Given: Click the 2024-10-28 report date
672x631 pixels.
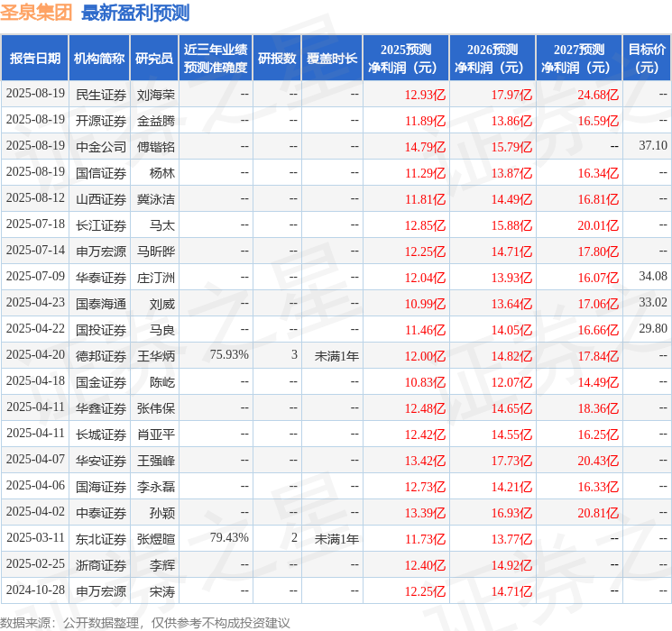Looking at the screenshot, I should [x=35, y=590].
